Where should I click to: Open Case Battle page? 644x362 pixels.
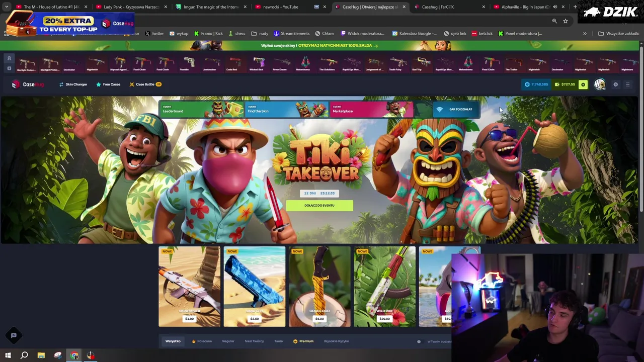pyautogui.click(x=145, y=84)
